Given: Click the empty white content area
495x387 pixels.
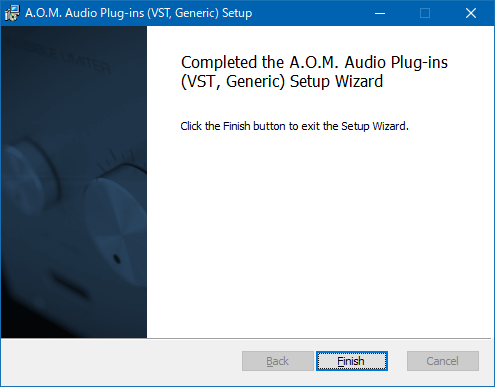Looking at the screenshot, I should click(x=320, y=233).
